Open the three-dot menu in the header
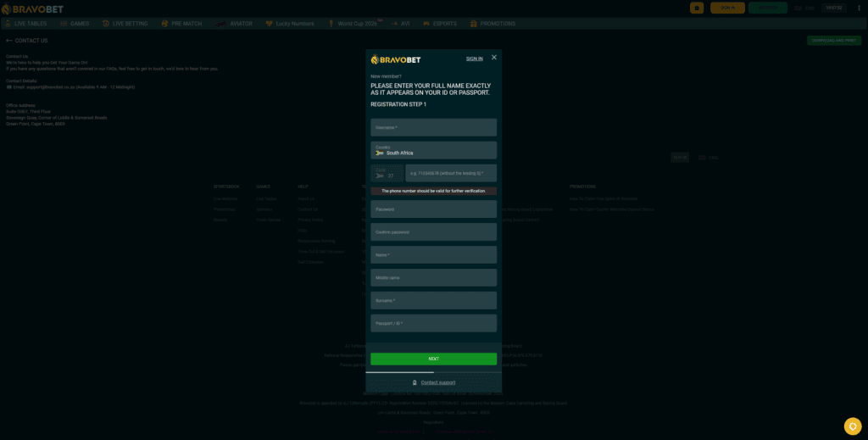This screenshot has width=868, height=440. click(x=859, y=8)
